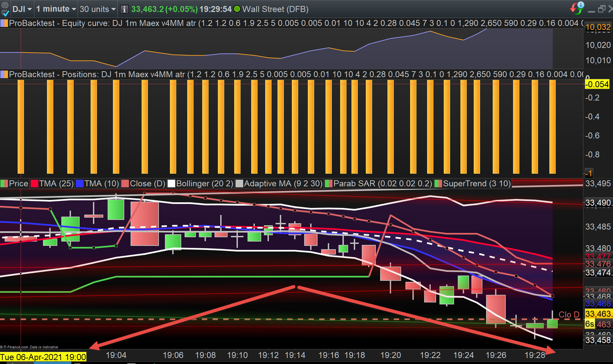Click the 33,490 price axis label
This screenshot has width=613, height=364.
click(598, 203)
